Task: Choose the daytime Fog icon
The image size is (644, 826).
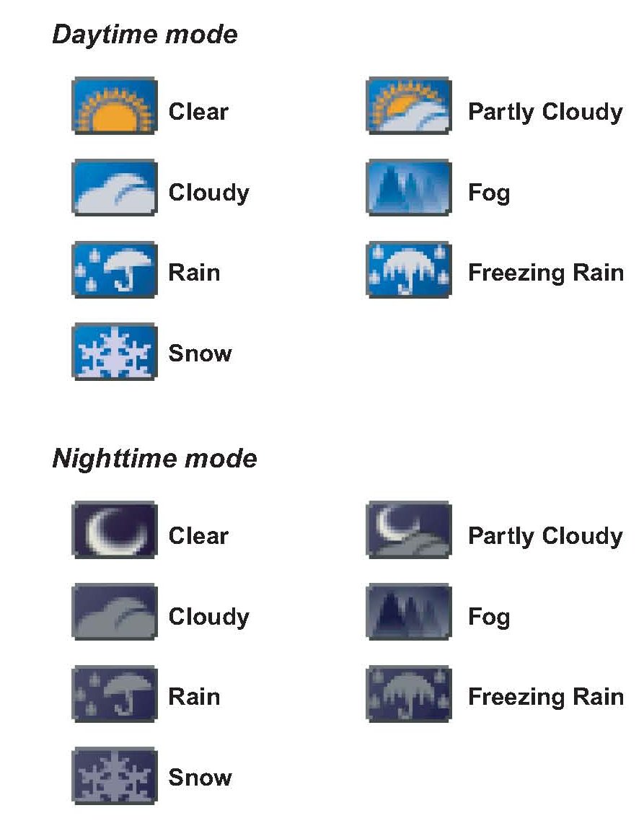Action: pos(409,188)
